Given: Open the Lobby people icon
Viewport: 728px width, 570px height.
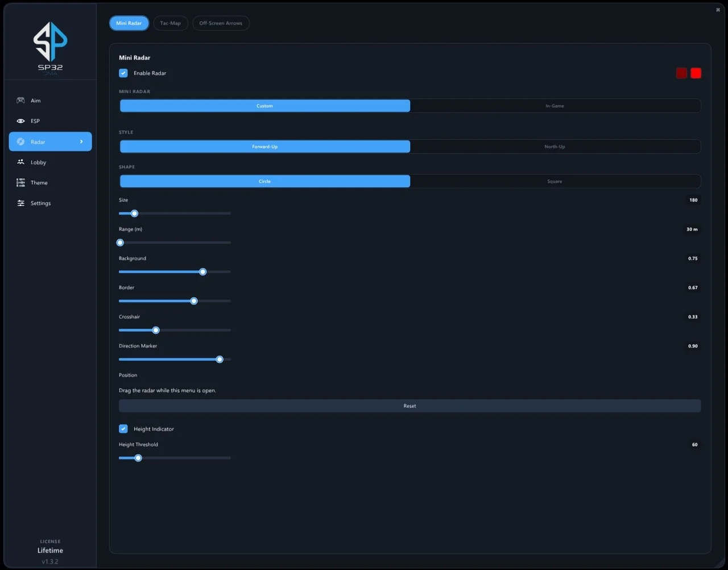Looking at the screenshot, I should pos(20,162).
